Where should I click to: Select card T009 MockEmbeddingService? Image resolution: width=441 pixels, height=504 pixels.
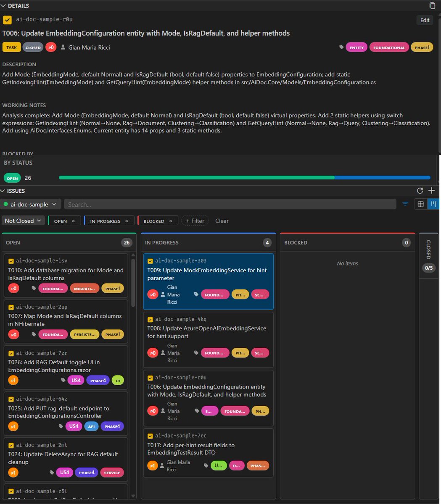[x=208, y=281]
